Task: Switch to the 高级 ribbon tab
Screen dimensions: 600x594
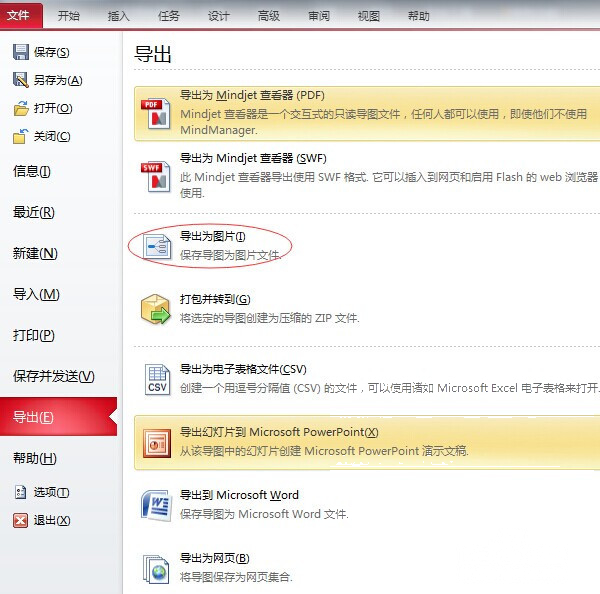Action: coord(269,16)
